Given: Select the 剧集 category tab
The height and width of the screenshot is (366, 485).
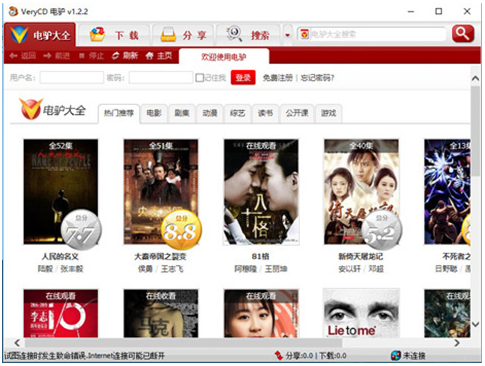Looking at the screenshot, I should (x=182, y=113).
